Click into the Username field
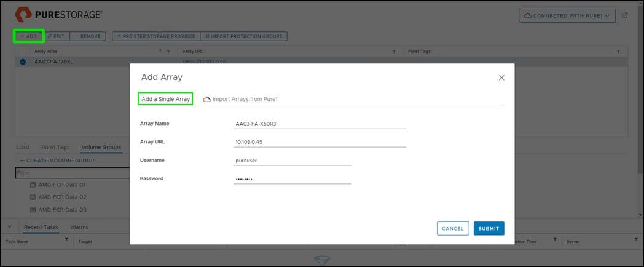644x267 pixels. click(x=293, y=161)
